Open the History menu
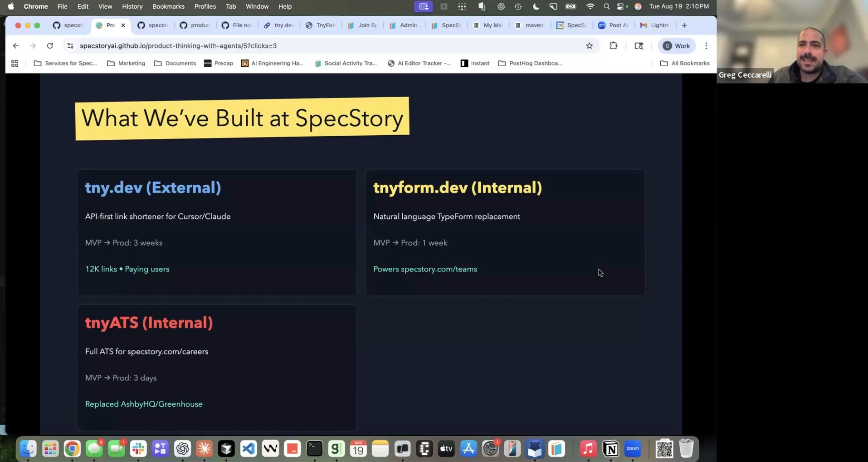 pos(132,6)
